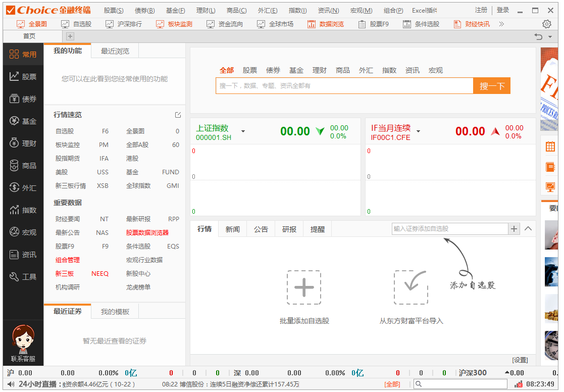Show more toolbar items with double chevron

click(x=501, y=24)
